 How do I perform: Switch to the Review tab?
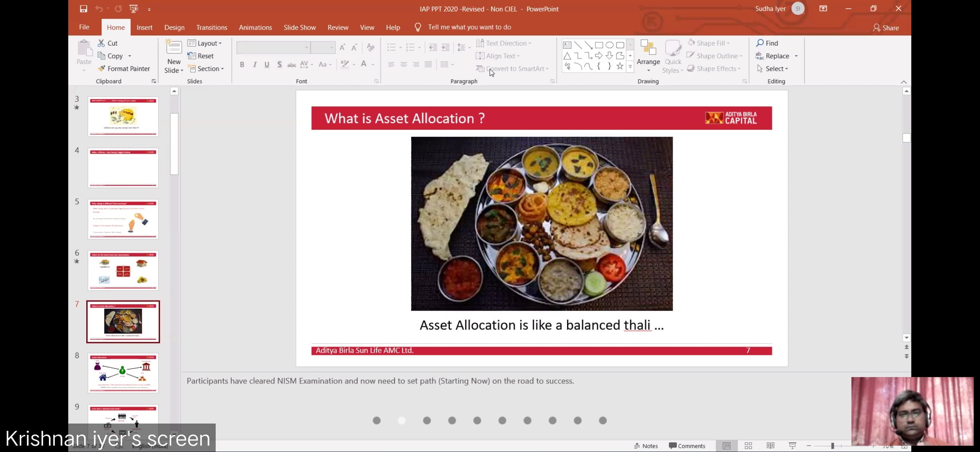point(338,28)
